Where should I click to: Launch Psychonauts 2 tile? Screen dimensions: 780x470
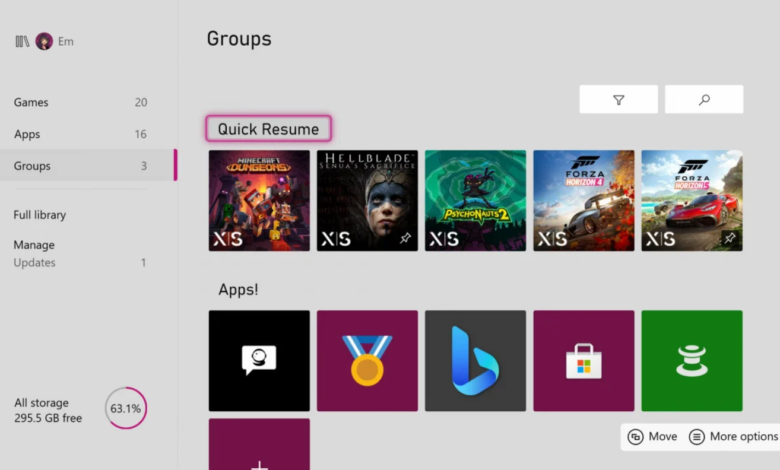coord(475,200)
